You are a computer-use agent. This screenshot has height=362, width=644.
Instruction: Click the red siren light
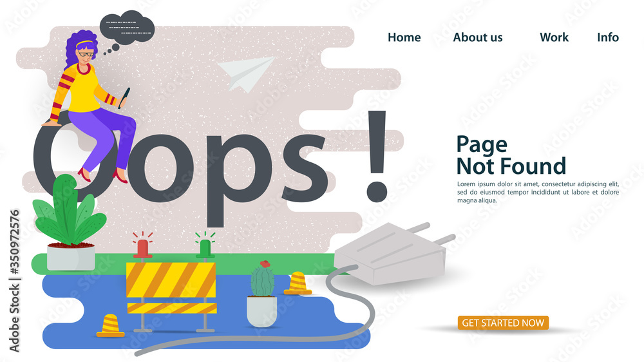coord(142,245)
